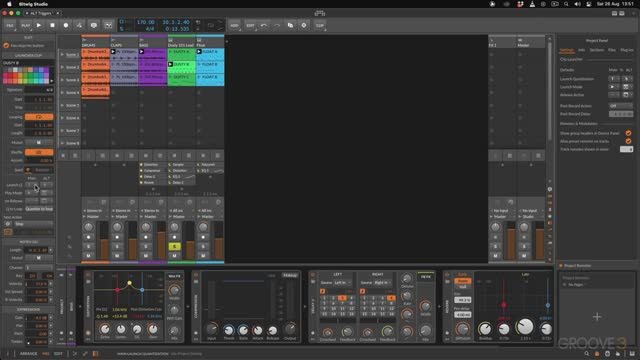
Task: Launch Scene 3 row
Action: [x=62, y=80]
